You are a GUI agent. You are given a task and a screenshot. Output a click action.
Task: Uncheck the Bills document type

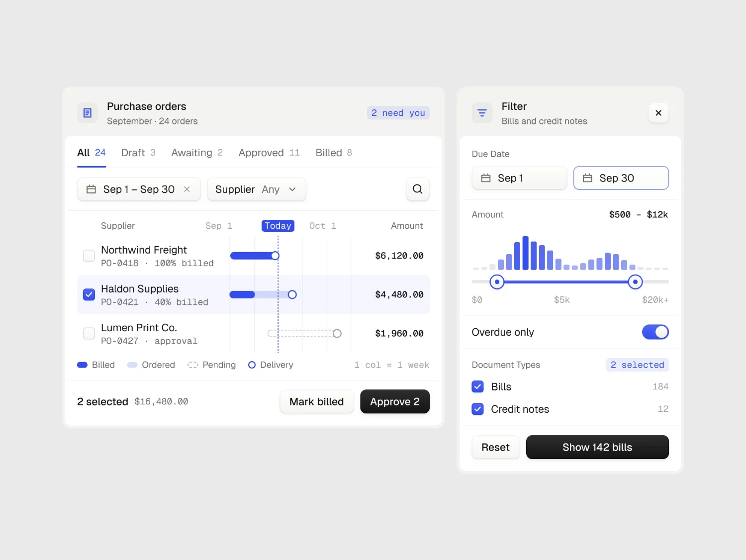click(477, 386)
